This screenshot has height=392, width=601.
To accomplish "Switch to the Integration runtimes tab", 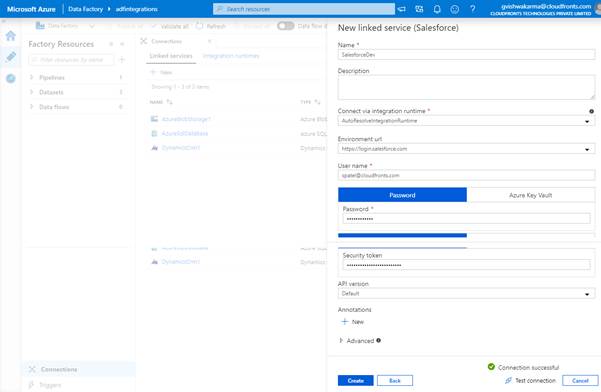I will (x=231, y=56).
